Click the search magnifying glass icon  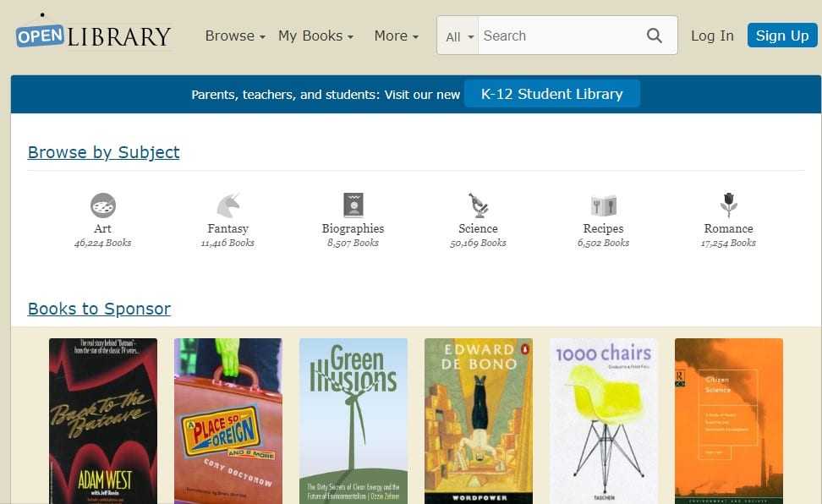click(655, 36)
